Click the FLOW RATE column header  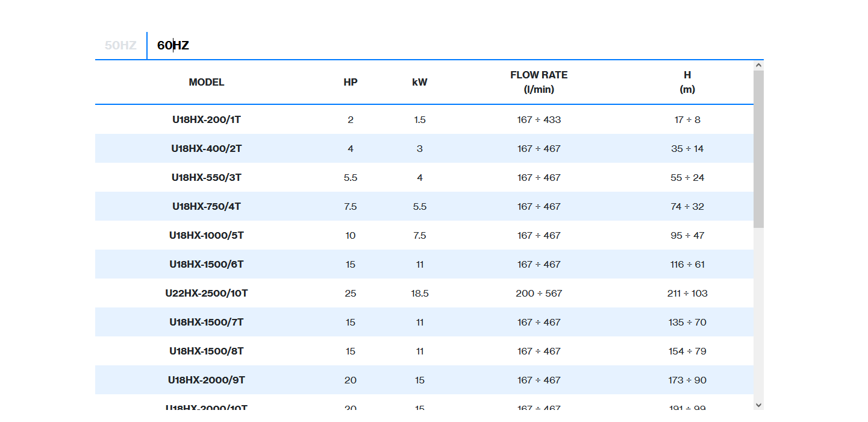point(539,82)
